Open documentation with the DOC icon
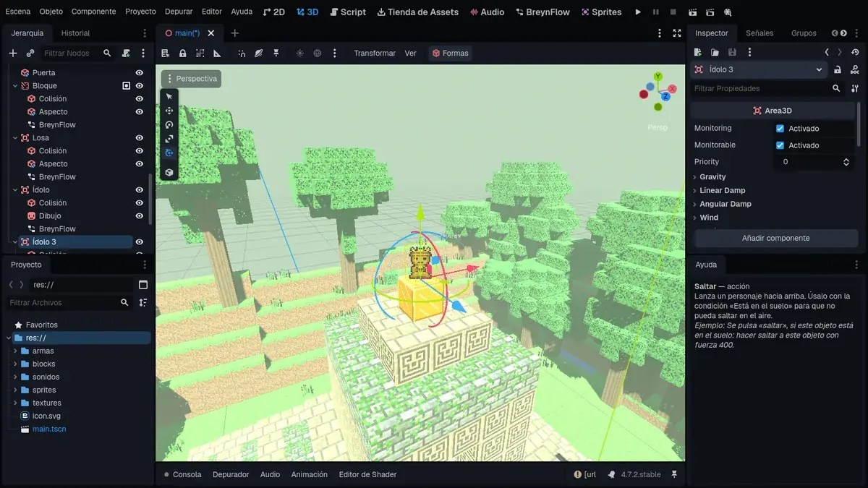 tap(856, 69)
